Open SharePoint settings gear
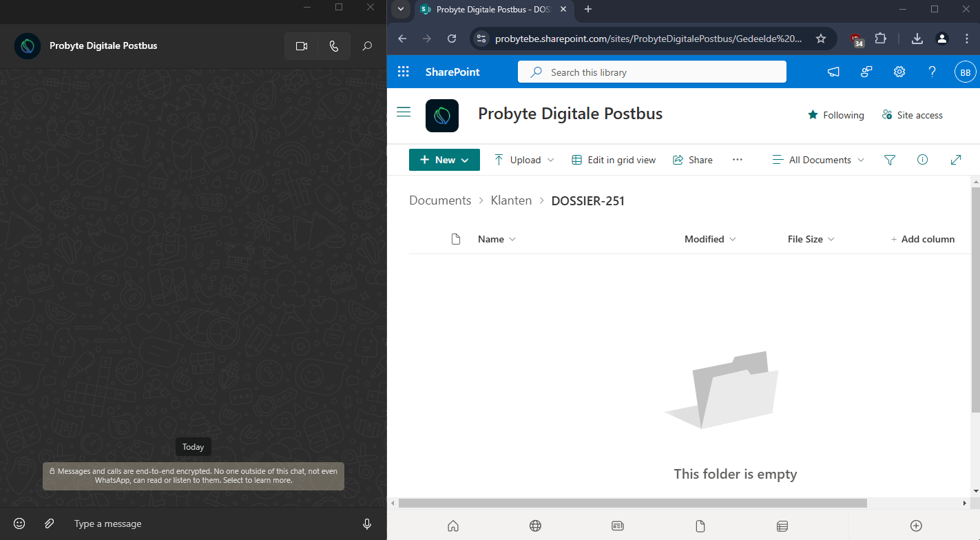Image resolution: width=980 pixels, height=540 pixels. pos(899,72)
